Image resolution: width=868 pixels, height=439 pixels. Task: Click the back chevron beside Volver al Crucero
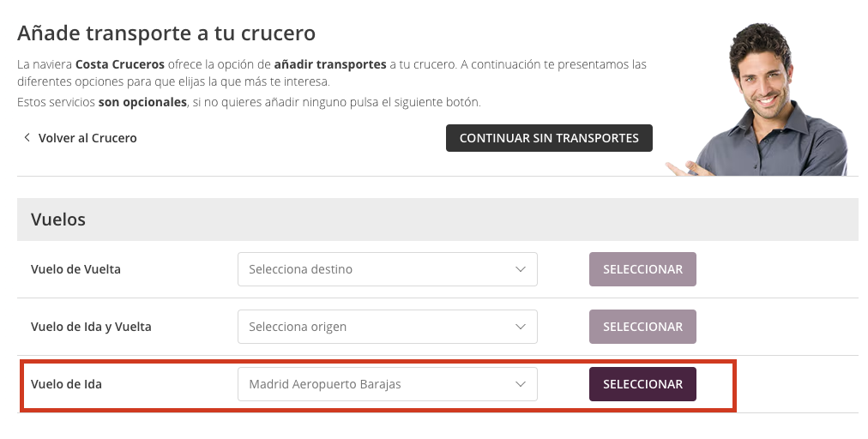pos(27,137)
